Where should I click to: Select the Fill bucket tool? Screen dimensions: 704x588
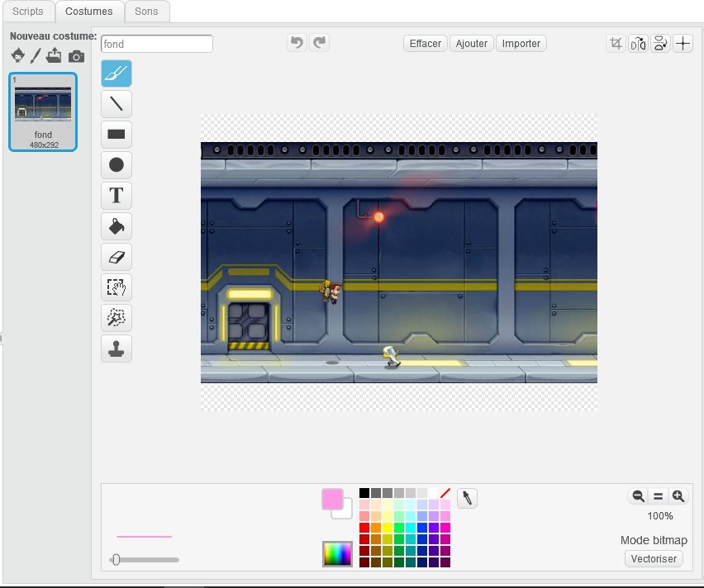coord(117,225)
